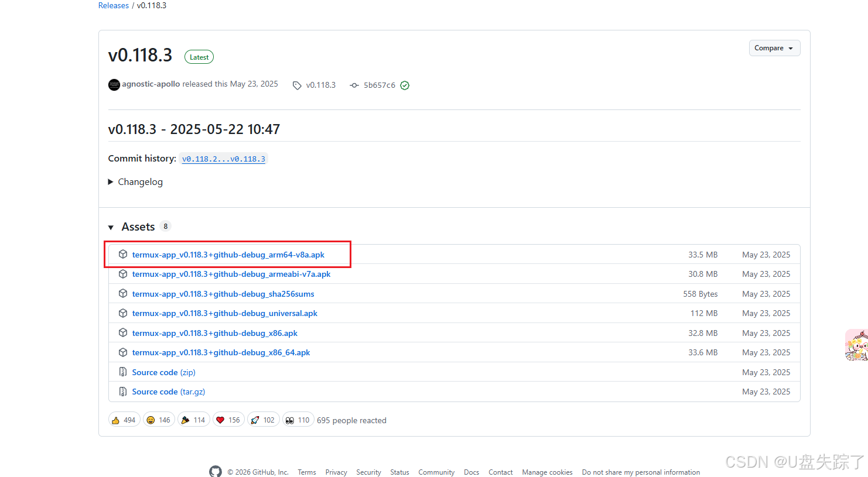
Task: Select the 33.5 MB size text
Action: point(703,255)
